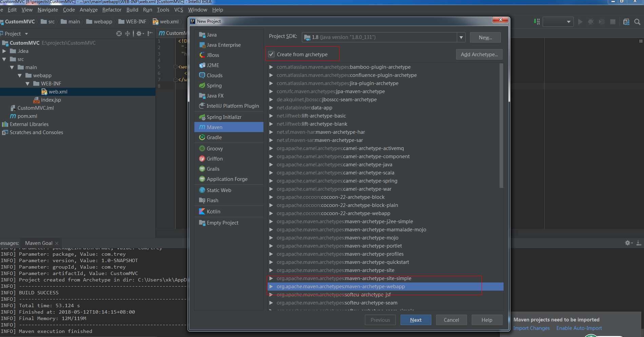Expand the .idea folder
This screenshot has width=644, height=337.
(x=4, y=51)
